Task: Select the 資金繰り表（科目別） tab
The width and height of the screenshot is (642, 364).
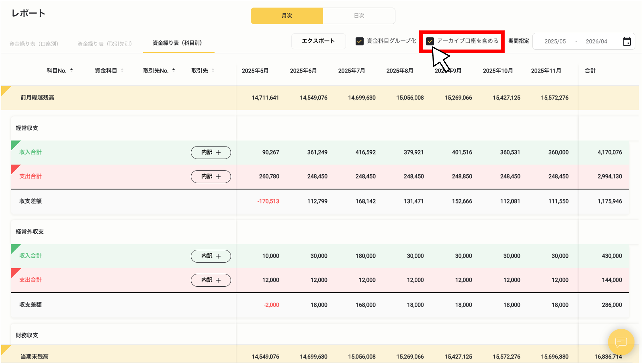Action: click(x=178, y=43)
